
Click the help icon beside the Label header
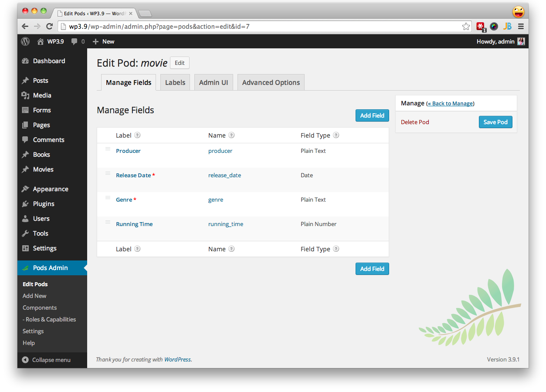[137, 135]
